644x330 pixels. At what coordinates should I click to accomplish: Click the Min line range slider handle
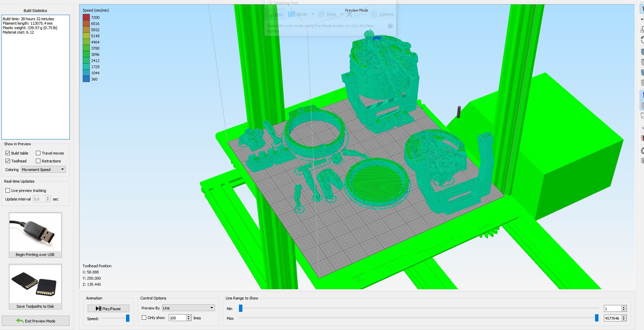(241, 308)
